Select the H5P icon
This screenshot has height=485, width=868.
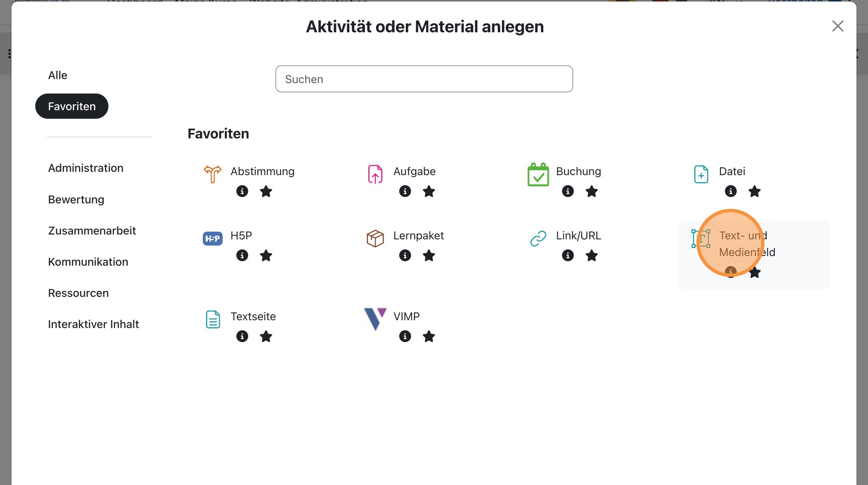[212, 238]
